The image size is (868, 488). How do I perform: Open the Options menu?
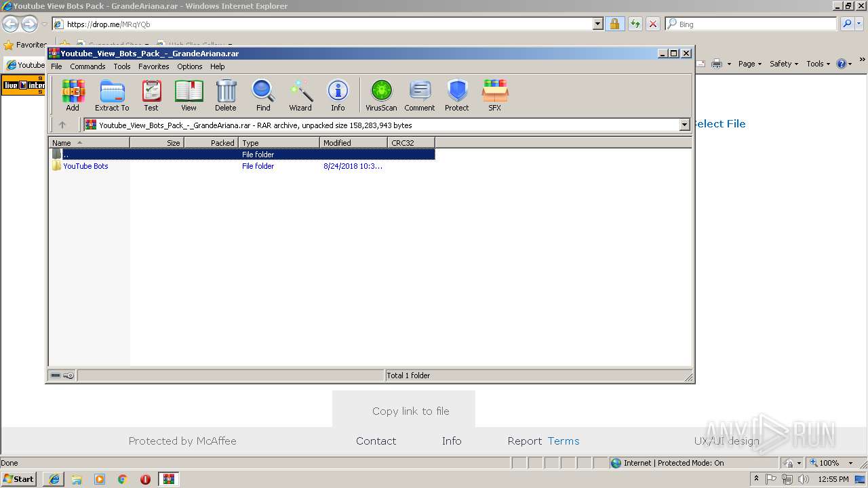click(190, 66)
